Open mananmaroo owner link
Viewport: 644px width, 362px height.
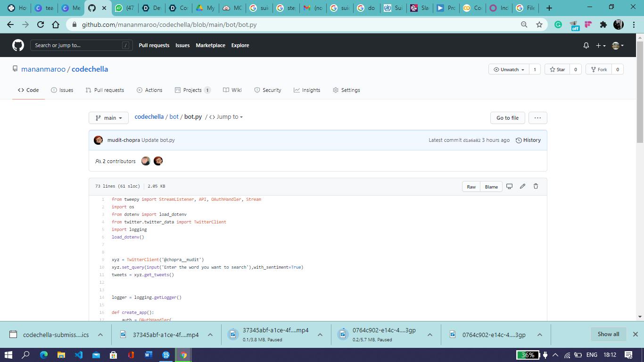43,69
